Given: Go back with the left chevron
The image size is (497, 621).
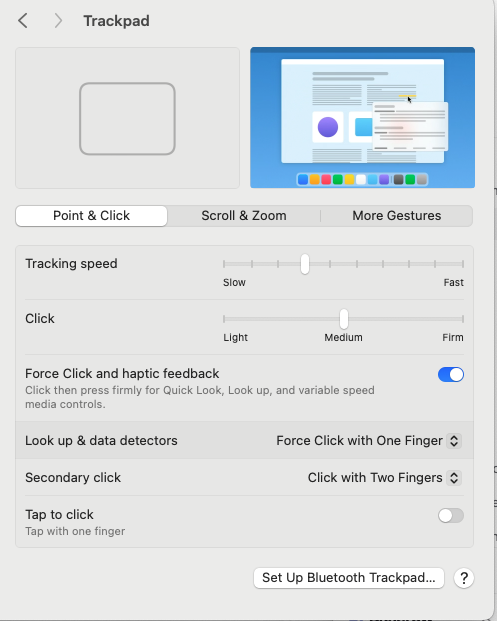Looking at the screenshot, I should 23,21.
